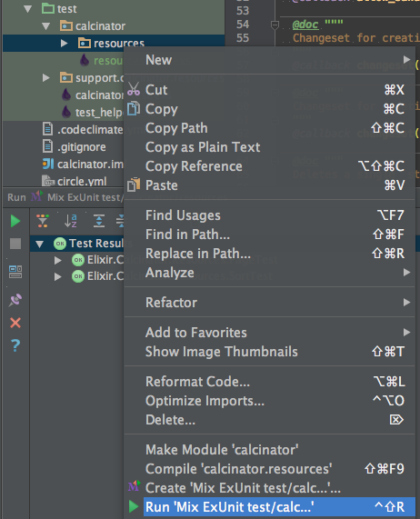The image size is (420, 519).
Task: Select Create 'Mix ExUnit test/calc...'...
Action: pyautogui.click(x=269, y=488)
